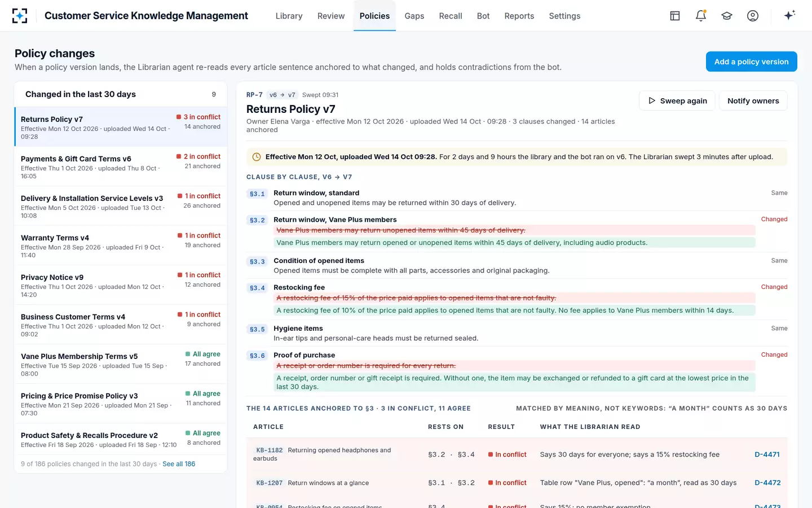This screenshot has width=812, height=508.
Task: Click clause tag §3.2
Action: coord(257,220)
